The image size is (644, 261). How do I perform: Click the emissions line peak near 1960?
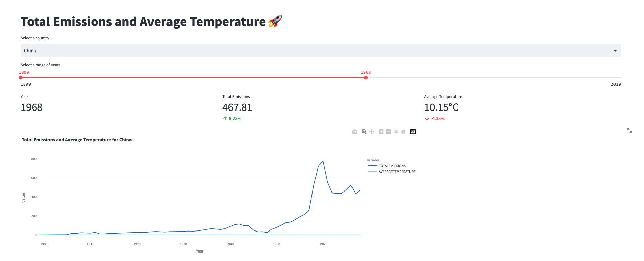(323, 161)
